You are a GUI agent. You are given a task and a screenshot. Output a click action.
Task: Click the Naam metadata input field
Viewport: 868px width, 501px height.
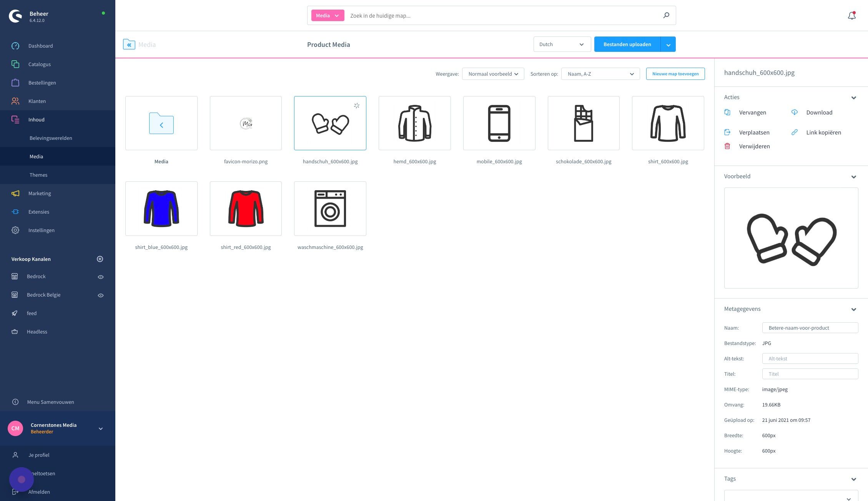[x=810, y=328]
